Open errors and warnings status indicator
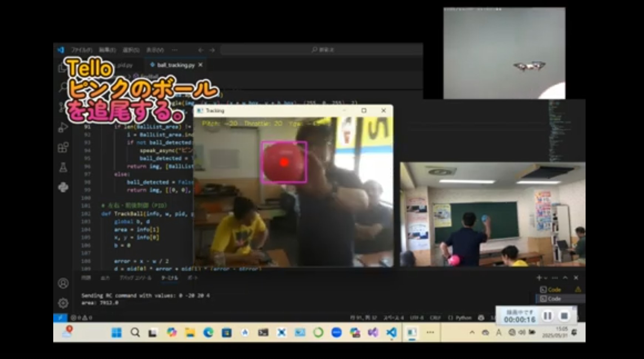Image resolution: width=644 pixels, height=359 pixels. pos(81,318)
